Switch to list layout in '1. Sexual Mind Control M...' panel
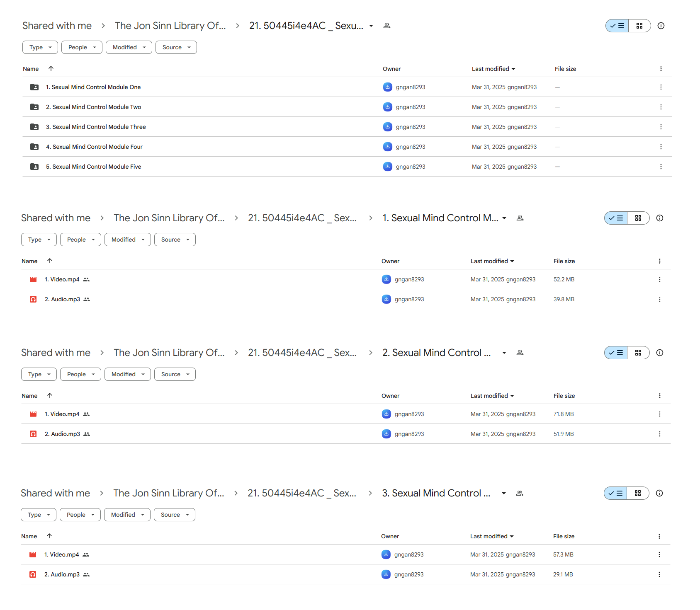The height and width of the screenshot is (610, 700). pyautogui.click(x=616, y=218)
